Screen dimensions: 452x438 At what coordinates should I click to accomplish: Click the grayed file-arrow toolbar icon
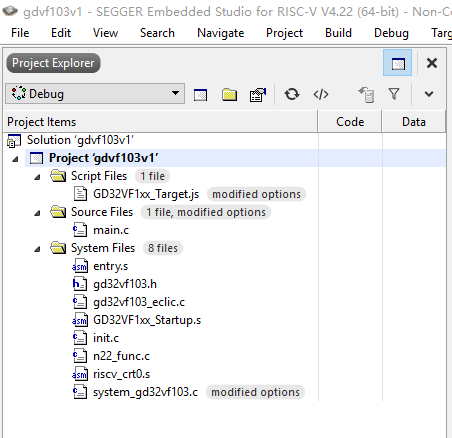366,95
